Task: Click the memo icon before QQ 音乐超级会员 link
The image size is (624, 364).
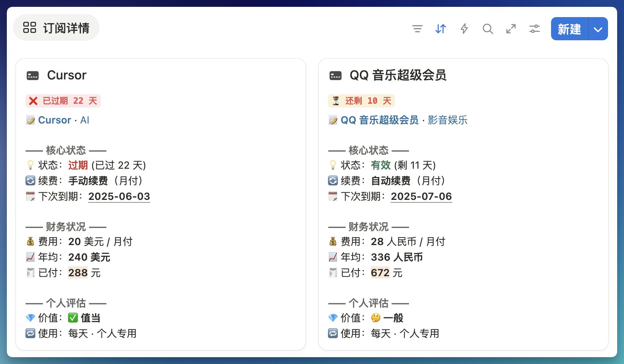Action: pyautogui.click(x=333, y=120)
